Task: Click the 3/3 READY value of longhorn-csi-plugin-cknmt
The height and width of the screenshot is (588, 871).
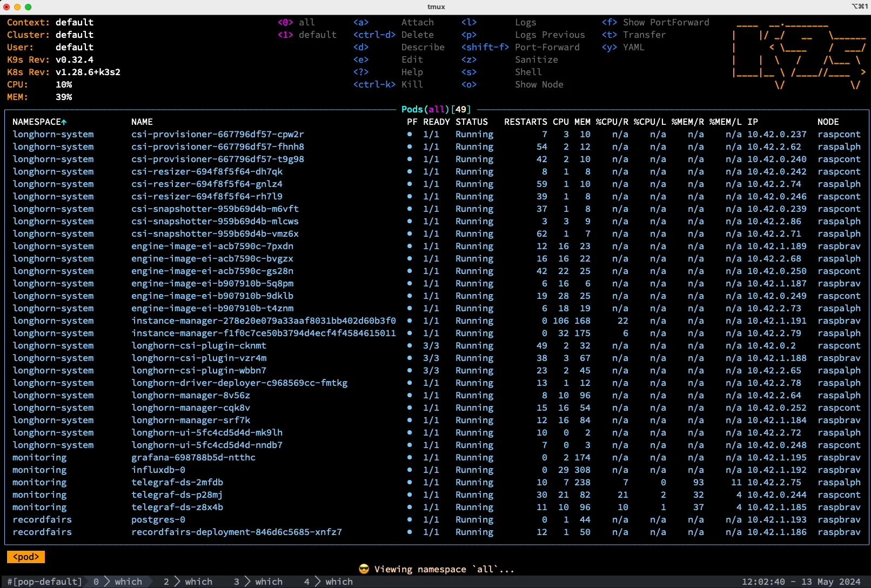Action: click(x=431, y=345)
